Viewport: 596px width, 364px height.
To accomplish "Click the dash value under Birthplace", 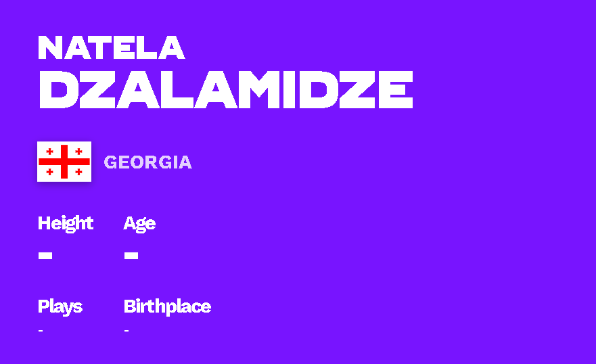I will pyautogui.click(x=127, y=331).
